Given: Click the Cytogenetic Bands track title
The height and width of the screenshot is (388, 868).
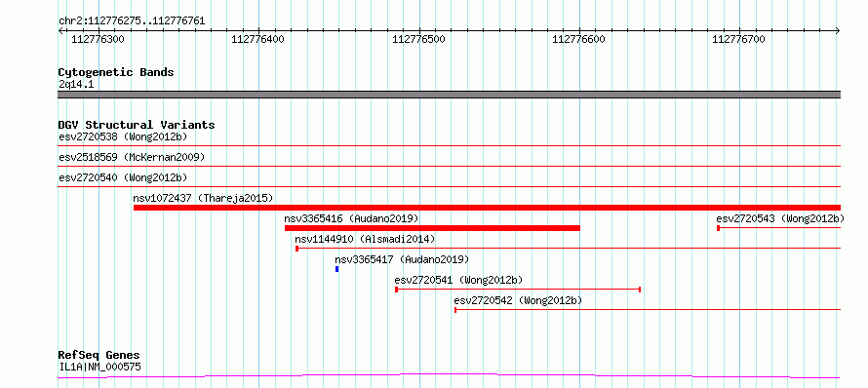Looking at the screenshot, I should coord(116,72).
